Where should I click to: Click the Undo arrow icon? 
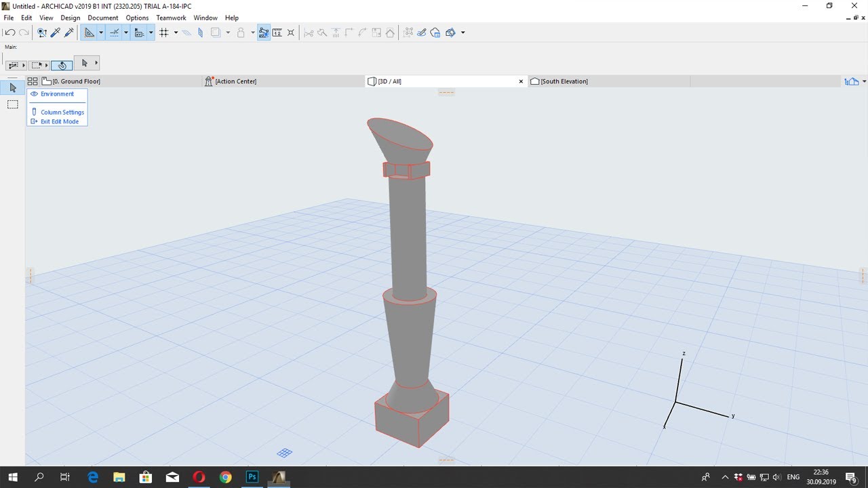click(9, 33)
